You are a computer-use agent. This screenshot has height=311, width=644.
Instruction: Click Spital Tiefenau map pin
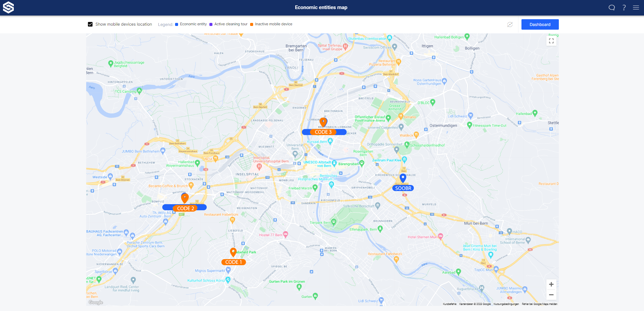point(345,46)
